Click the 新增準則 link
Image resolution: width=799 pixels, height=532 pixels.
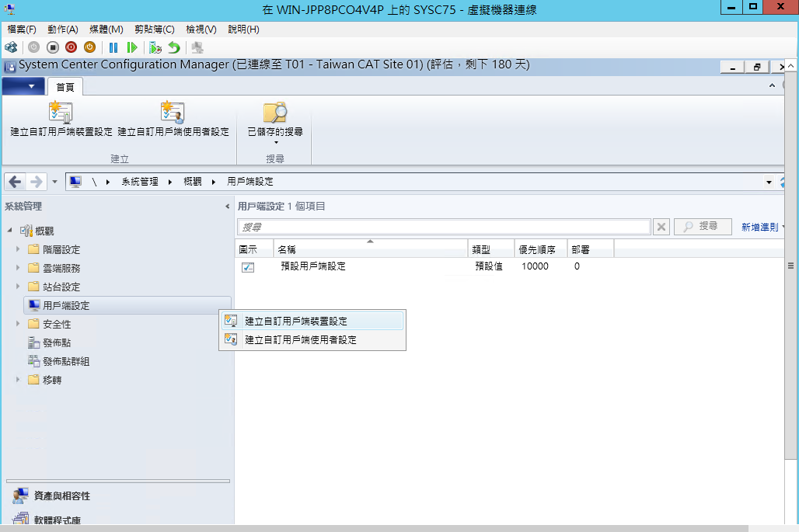(x=760, y=227)
